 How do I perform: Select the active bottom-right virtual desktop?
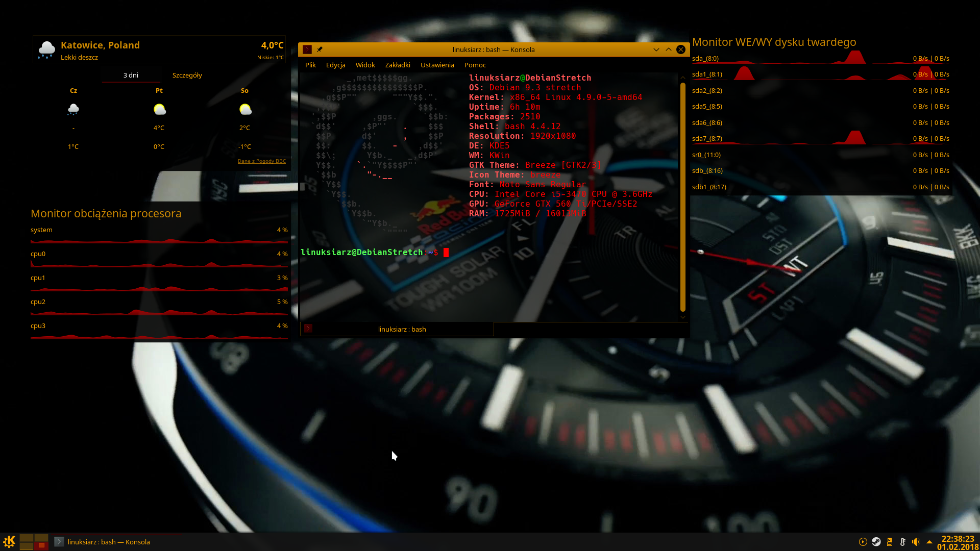[41, 546]
